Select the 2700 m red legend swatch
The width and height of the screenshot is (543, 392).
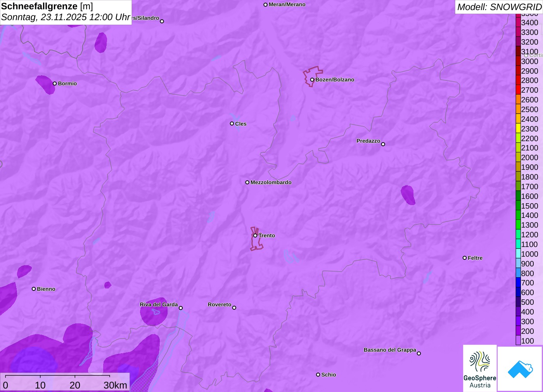518,90
